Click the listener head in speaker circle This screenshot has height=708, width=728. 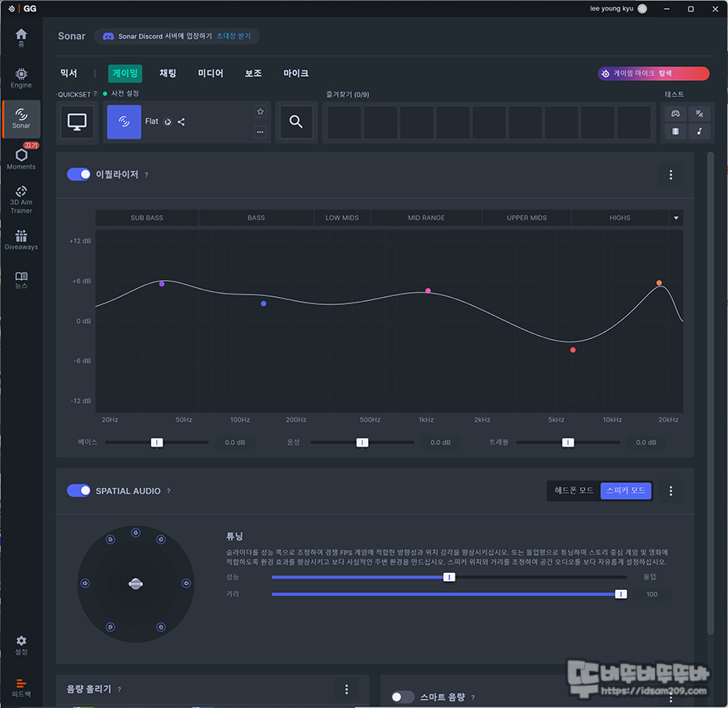click(x=136, y=584)
